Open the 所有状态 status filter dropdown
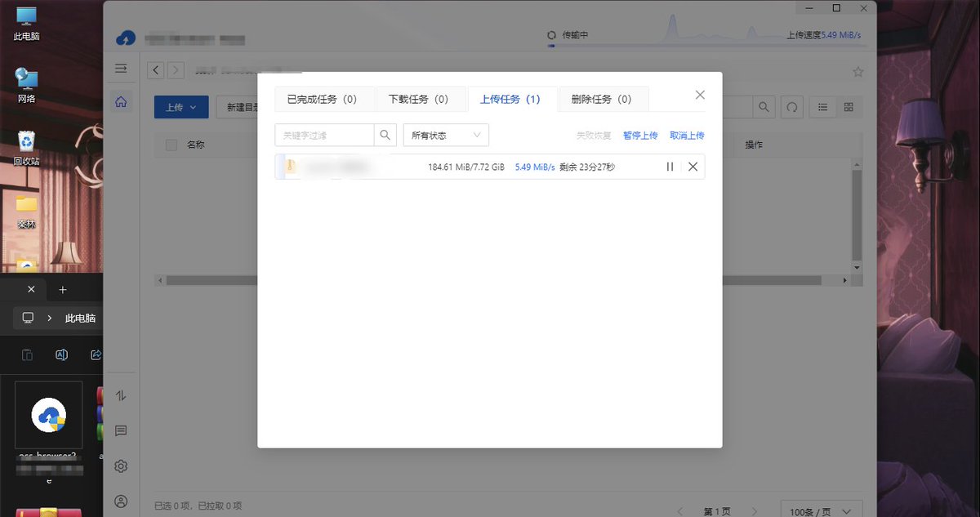 445,135
